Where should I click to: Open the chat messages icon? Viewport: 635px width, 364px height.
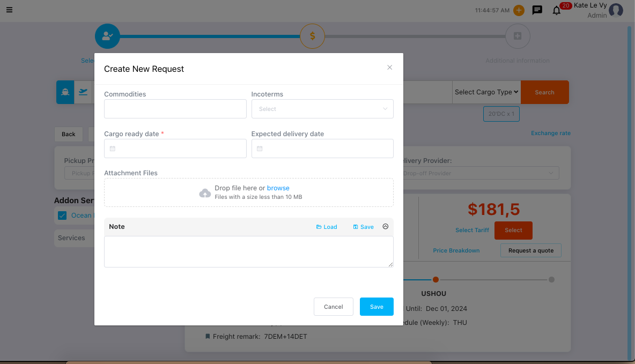tap(537, 10)
